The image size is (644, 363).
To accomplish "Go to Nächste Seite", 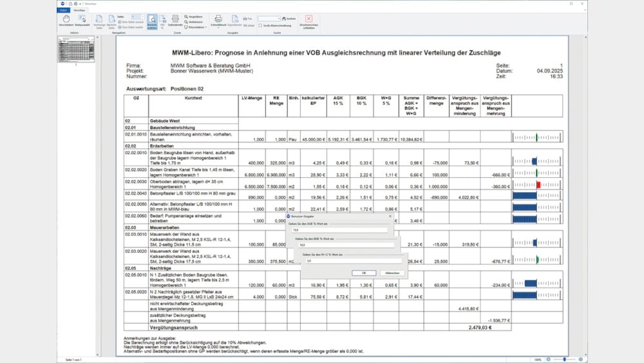I will click(x=112, y=23).
